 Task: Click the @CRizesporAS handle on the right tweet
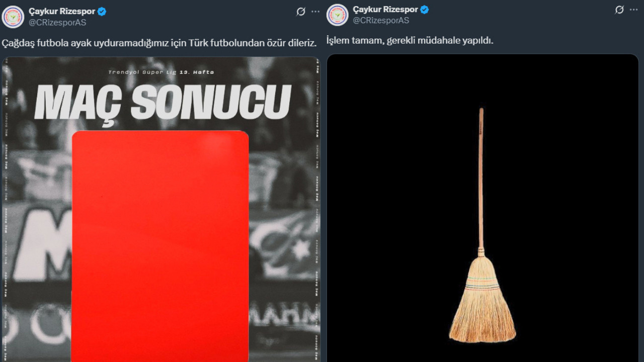click(x=381, y=21)
